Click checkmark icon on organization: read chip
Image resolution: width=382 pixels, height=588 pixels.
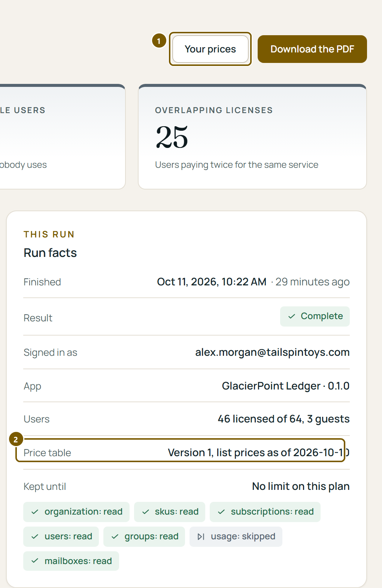coord(35,512)
